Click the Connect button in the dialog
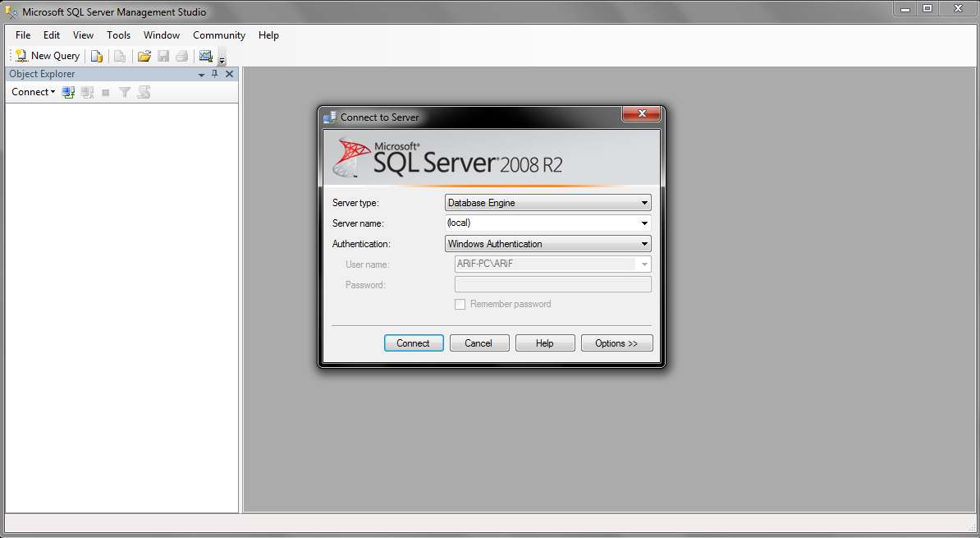 (x=414, y=343)
